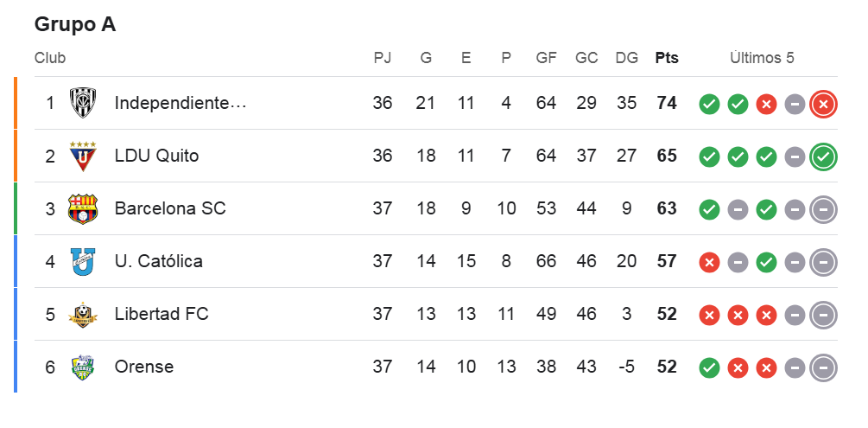Click Independiente's 74 points value
Image resolution: width=868 pixels, height=428 pixels.
pos(666,103)
